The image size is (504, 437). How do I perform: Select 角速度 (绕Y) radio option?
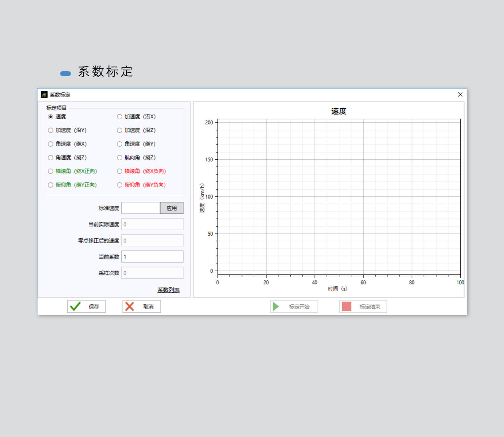[x=120, y=144]
